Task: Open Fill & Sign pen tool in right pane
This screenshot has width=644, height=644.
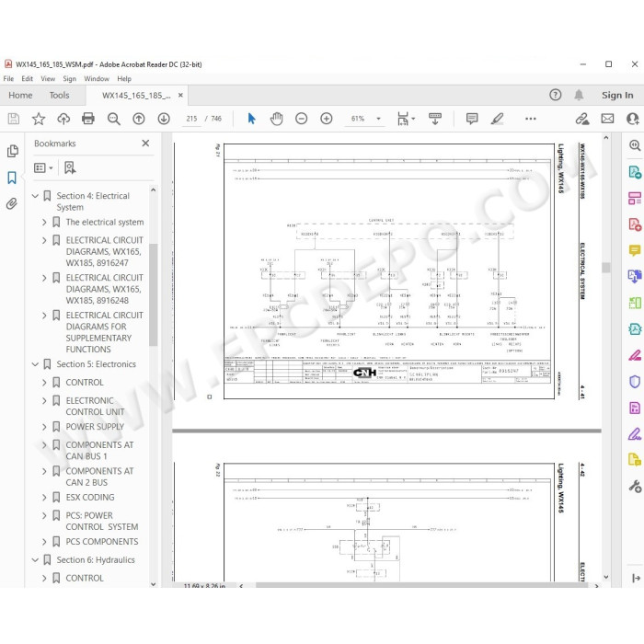Action: point(635,433)
